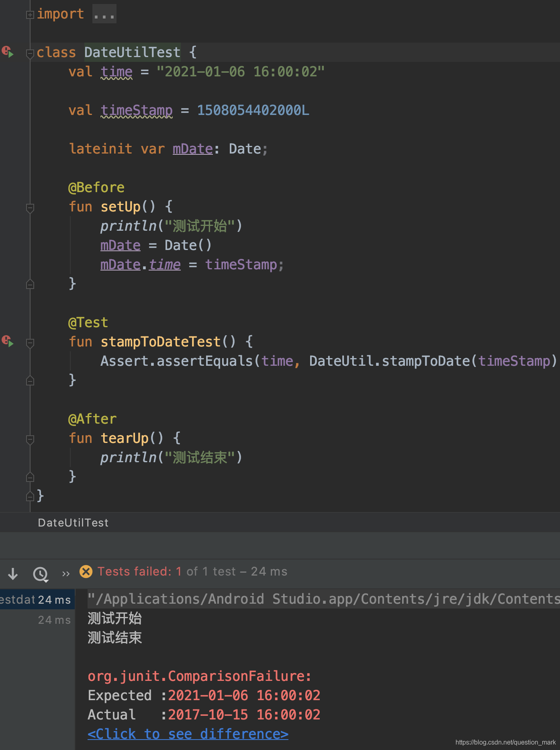Click the @Before annotation
Viewport: 560px width, 750px height.
click(96, 187)
